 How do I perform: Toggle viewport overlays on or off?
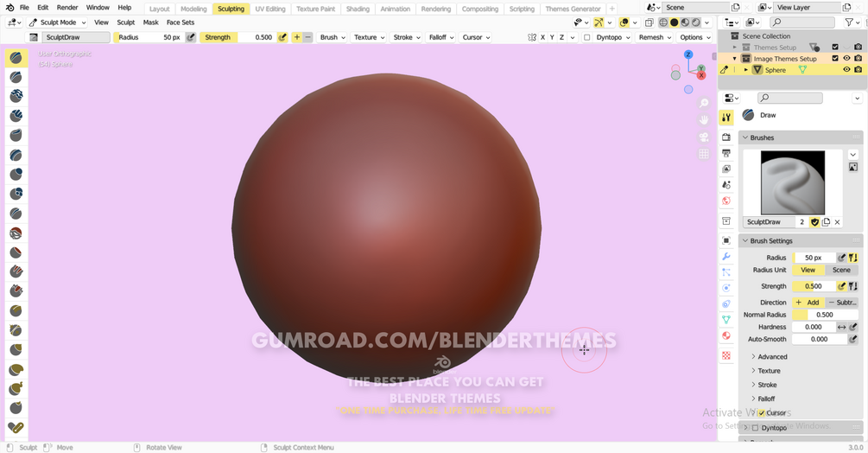point(624,22)
